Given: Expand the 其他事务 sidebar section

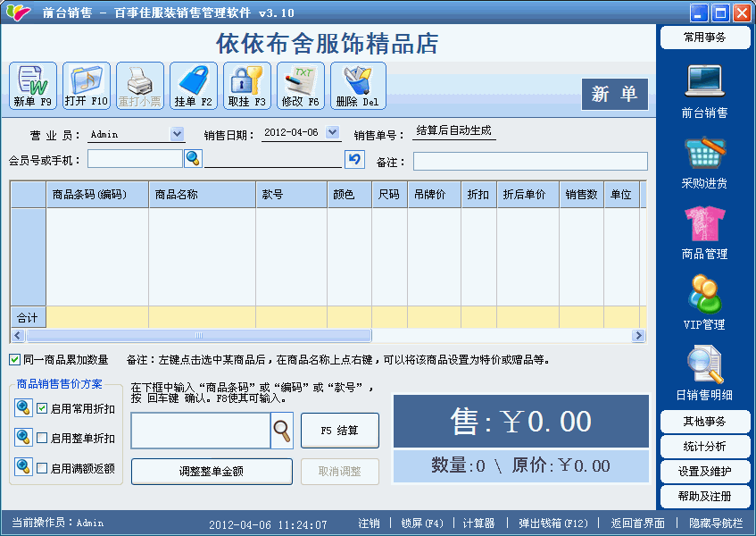Looking at the screenshot, I should (x=705, y=422).
